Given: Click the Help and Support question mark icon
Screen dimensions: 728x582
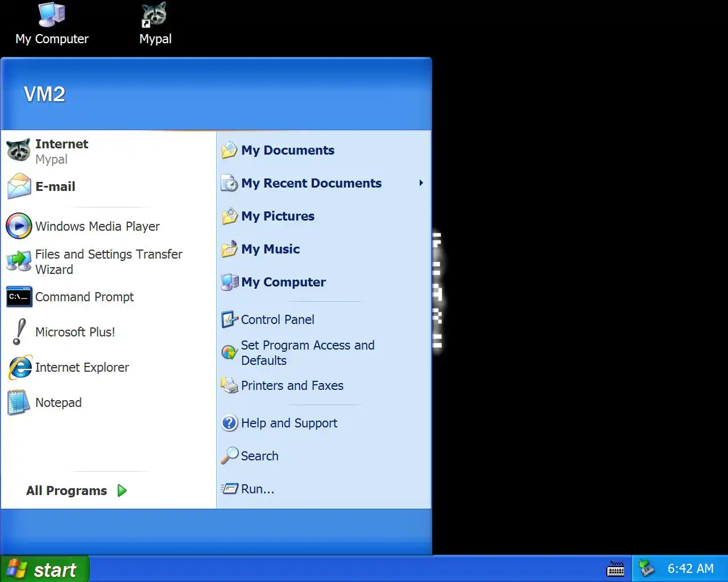Looking at the screenshot, I should click(229, 423).
